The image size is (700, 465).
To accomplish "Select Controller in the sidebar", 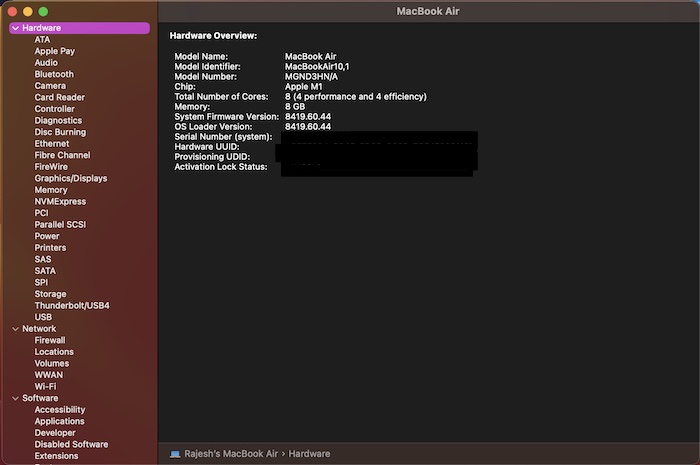I will point(54,109).
